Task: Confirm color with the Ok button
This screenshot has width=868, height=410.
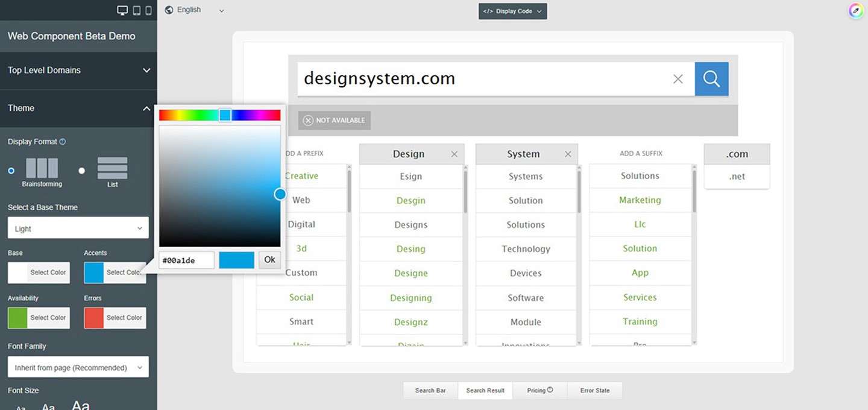Action: (x=269, y=260)
